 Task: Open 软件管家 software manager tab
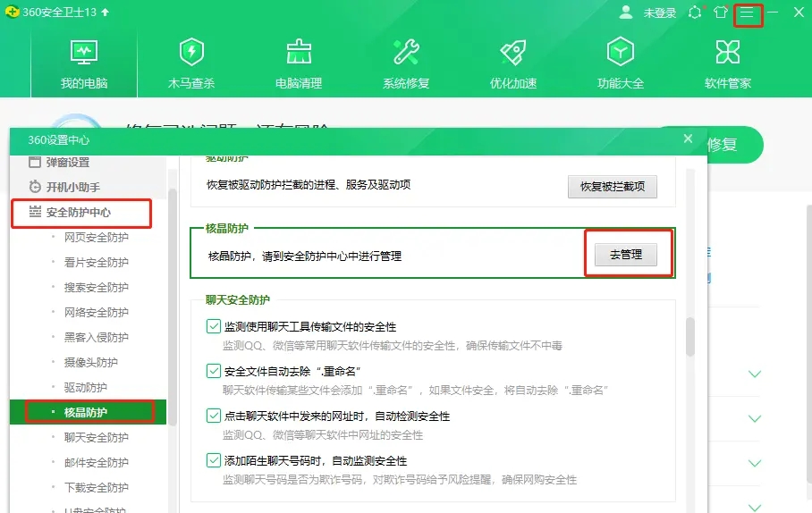tap(728, 64)
